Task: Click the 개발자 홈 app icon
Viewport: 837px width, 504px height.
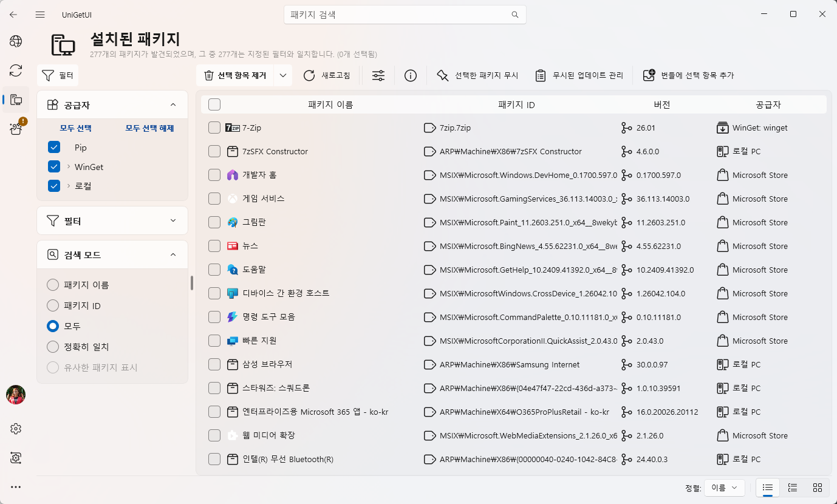Action: [232, 175]
